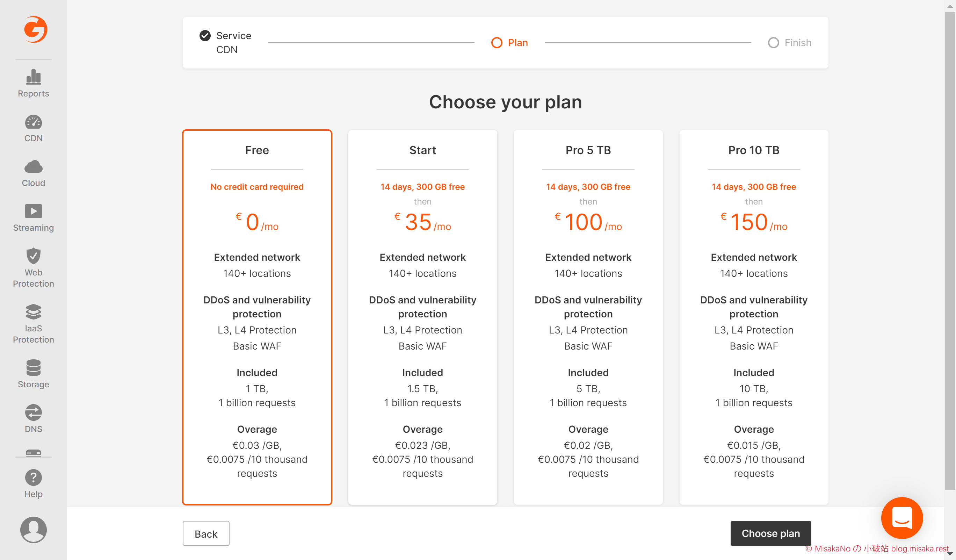956x560 pixels.
Task: Open the orange live chat bubble
Action: point(902,517)
